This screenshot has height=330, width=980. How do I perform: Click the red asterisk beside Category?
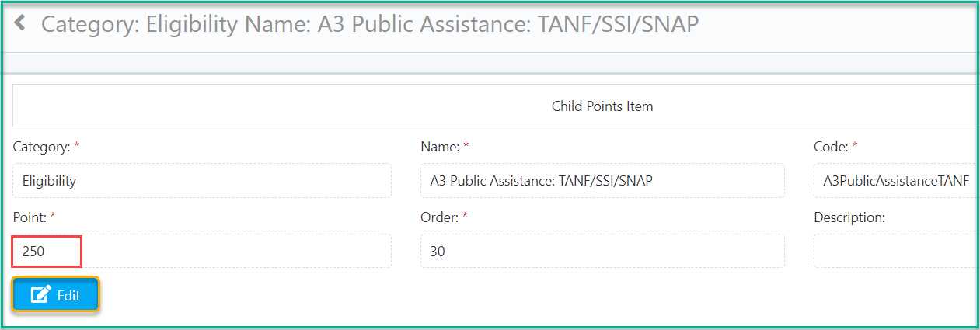77,145
